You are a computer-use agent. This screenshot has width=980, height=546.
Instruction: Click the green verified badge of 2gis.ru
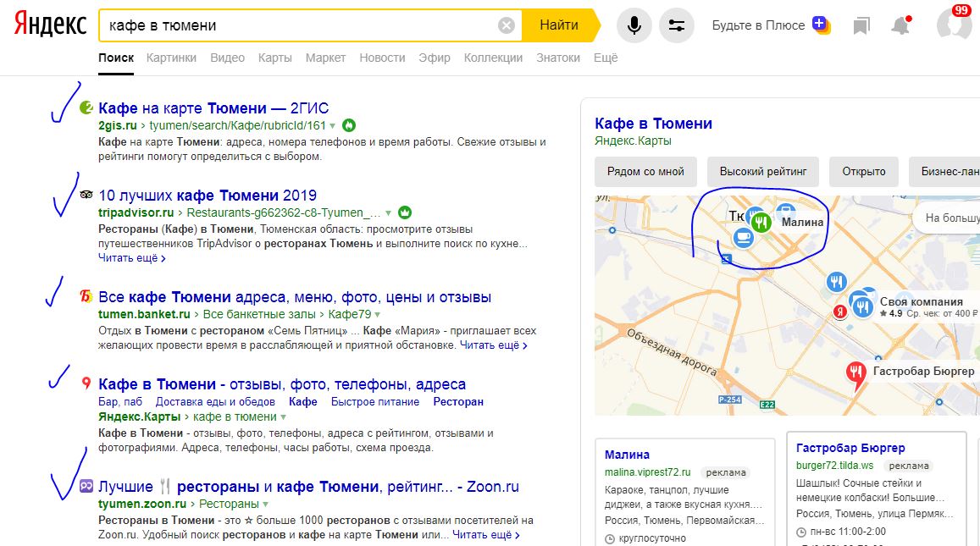[x=349, y=125]
